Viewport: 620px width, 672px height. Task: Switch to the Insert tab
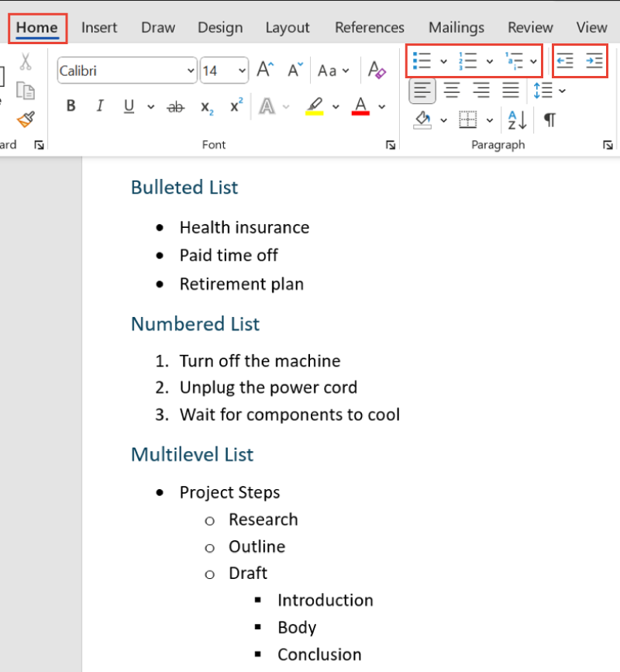pyautogui.click(x=99, y=27)
